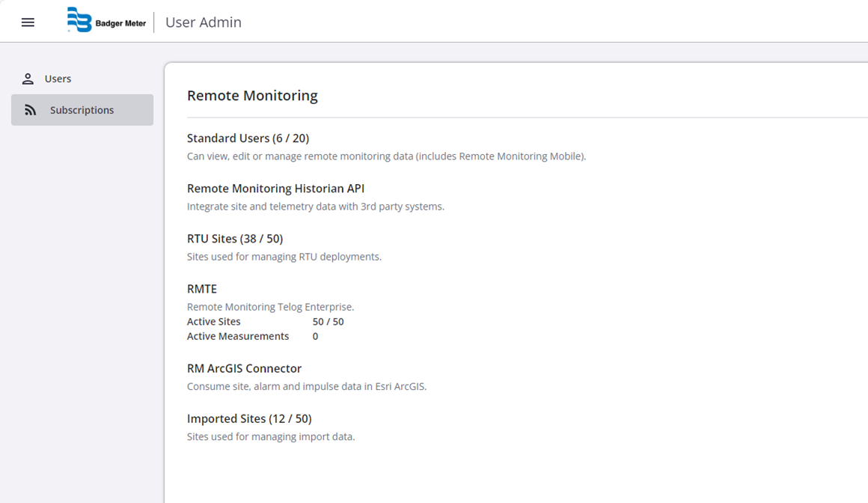Click the Active Measurements label
This screenshot has height=503, width=868.
[x=238, y=337]
